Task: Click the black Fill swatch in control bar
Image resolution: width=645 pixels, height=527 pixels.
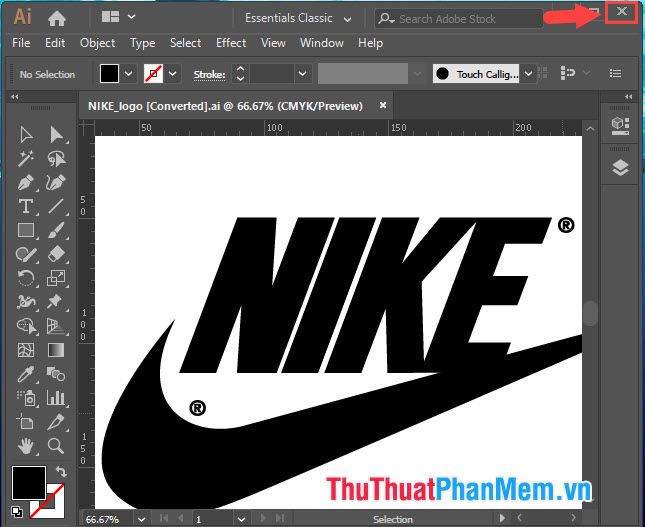Action: point(109,74)
